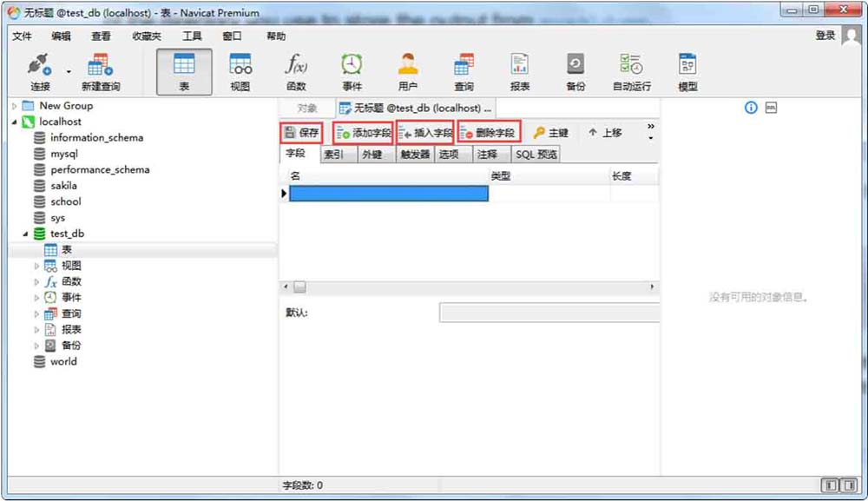The width and height of the screenshot is (868, 501).
Task: Expand the 事件 node under test_db
Action: click(x=36, y=298)
